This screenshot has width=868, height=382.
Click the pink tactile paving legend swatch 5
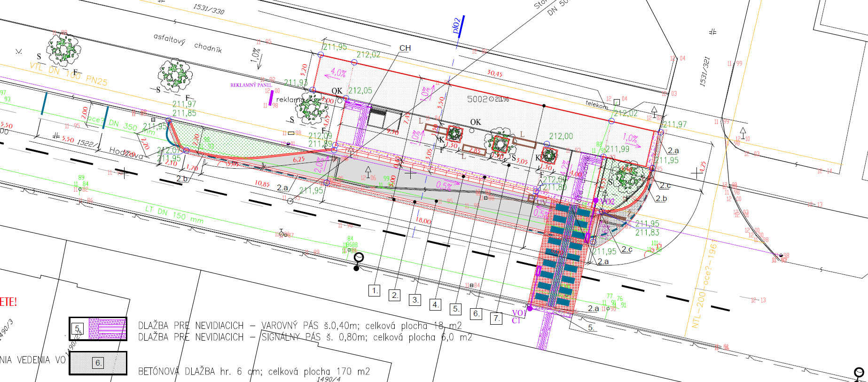[x=98, y=328]
